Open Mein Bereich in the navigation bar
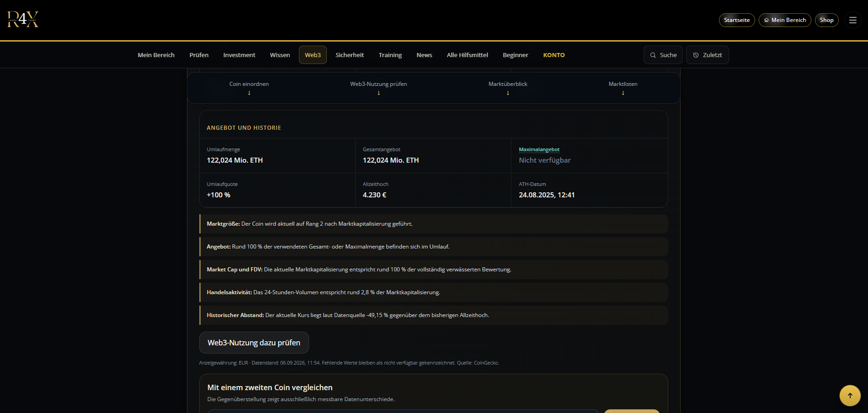Screen dimensions: 868x413 156,55
